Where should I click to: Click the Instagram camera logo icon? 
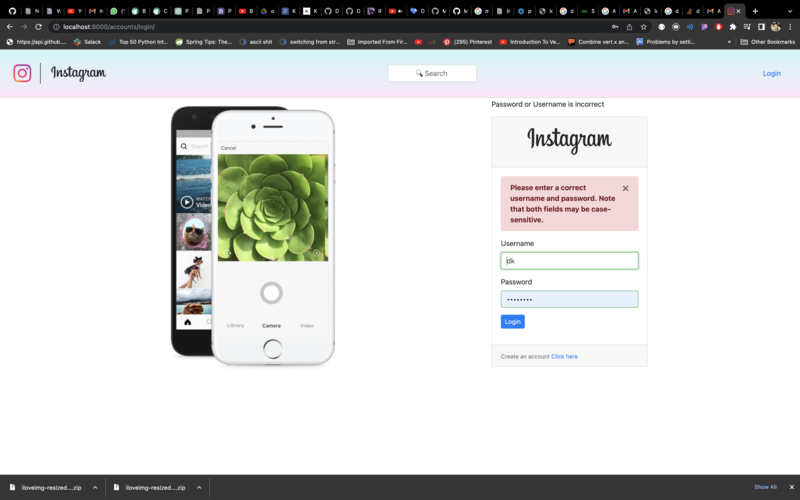click(22, 73)
